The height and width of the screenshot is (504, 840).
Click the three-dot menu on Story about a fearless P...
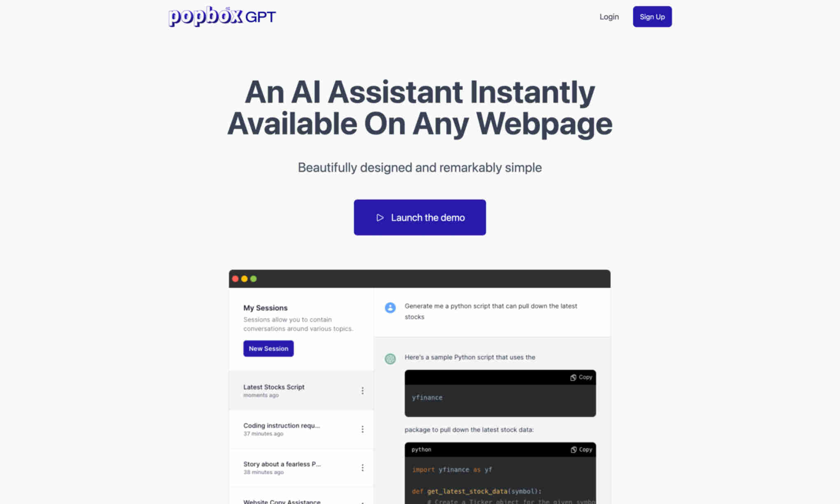[x=363, y=467]
